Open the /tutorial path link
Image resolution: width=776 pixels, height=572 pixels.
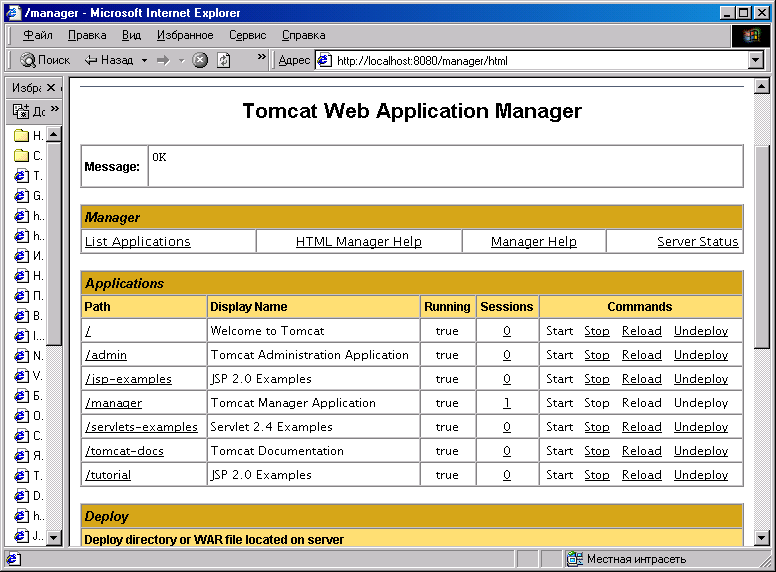(108, 475)
